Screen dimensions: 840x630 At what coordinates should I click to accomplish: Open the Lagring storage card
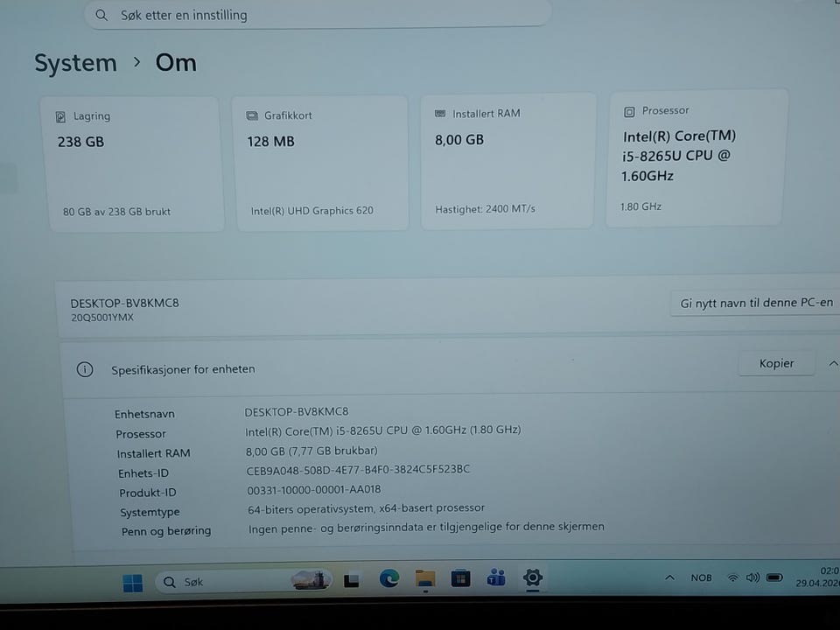tap(132, 164)
